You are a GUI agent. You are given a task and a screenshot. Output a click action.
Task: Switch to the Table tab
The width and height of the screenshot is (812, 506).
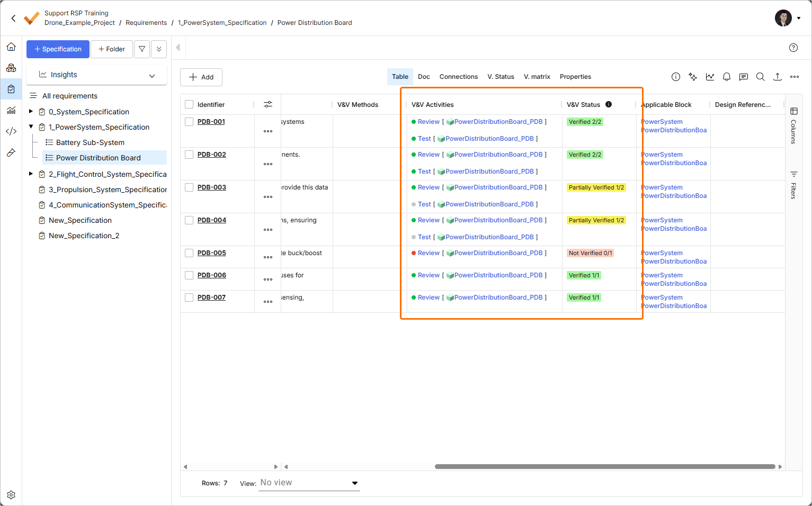(400, 77)
